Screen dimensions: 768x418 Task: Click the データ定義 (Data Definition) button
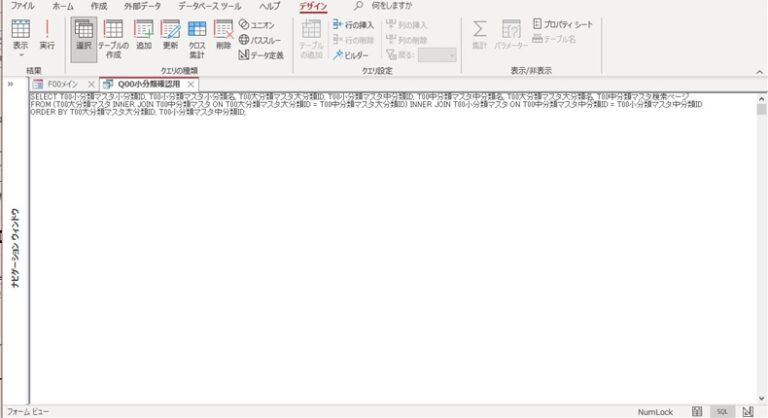coord(260,55)
